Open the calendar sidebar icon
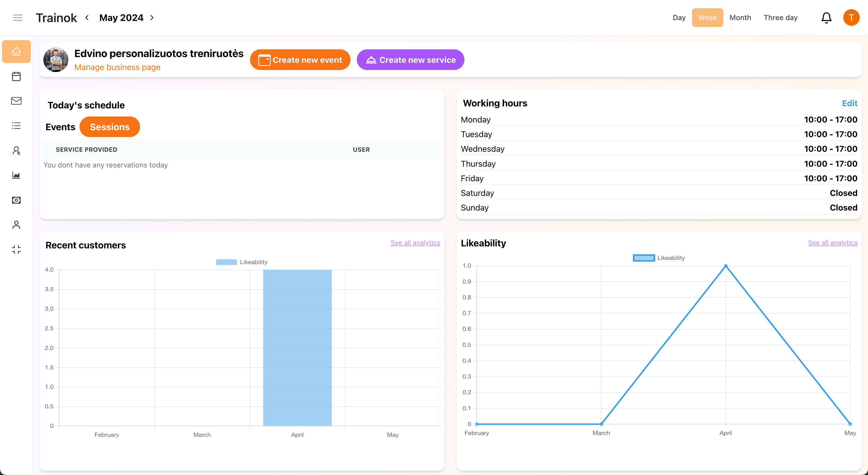868x475 pixels. coord(16,76)
